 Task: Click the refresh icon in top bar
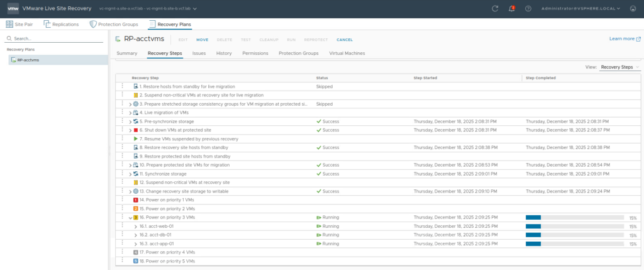pos(495,9)
